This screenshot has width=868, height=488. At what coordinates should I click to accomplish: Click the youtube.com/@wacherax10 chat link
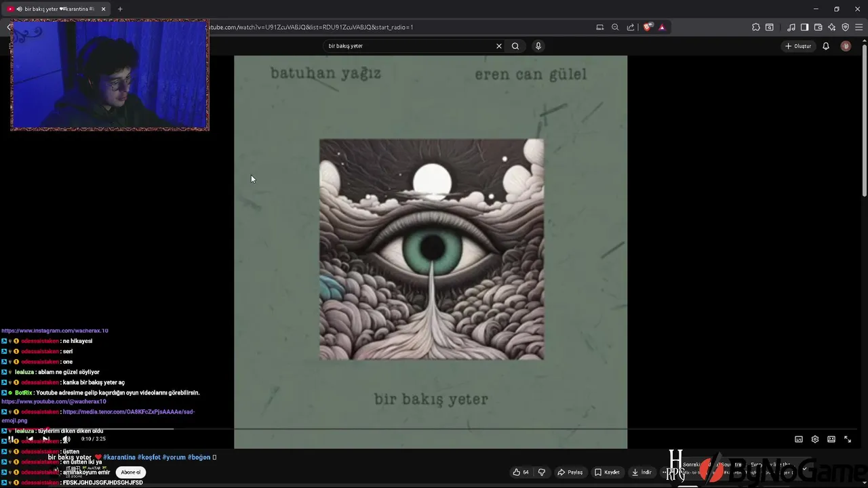[54, 402]
